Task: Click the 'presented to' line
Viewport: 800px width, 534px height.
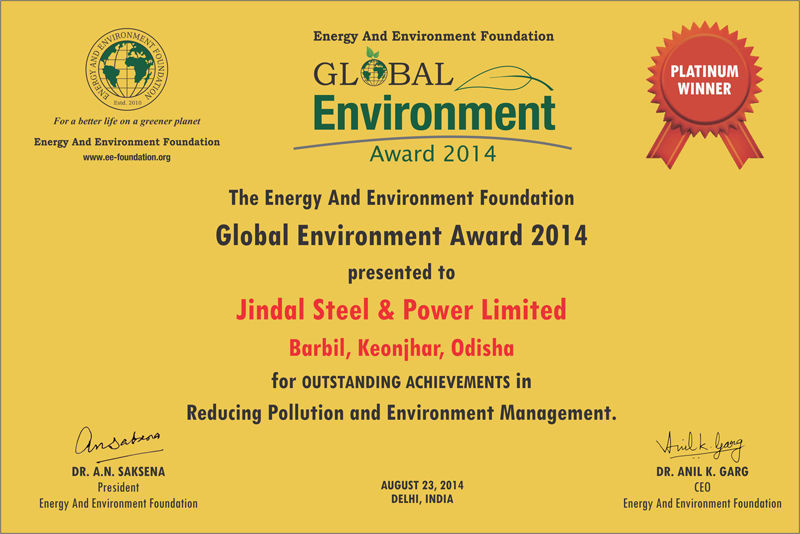Action: [x=401, y=273]
